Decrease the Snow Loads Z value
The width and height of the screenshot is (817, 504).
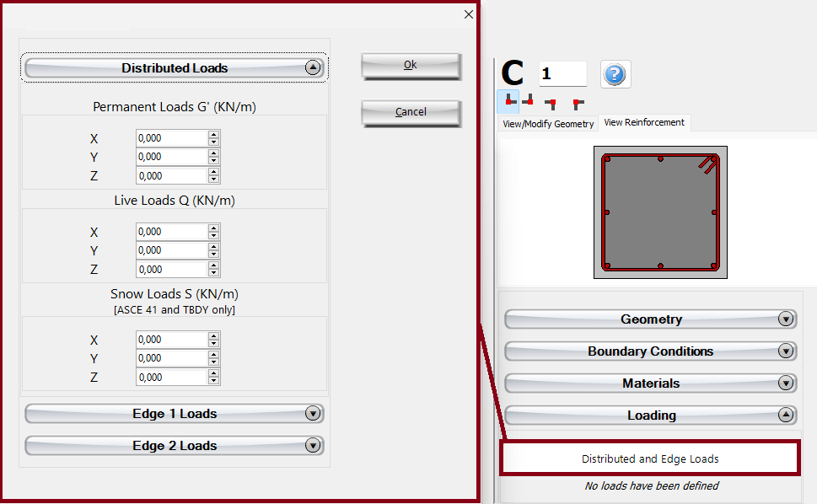pos(214,382)
